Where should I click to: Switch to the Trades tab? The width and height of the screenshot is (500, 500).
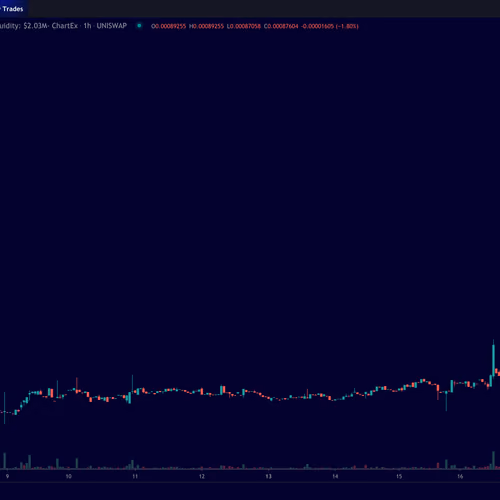(13, 9)
